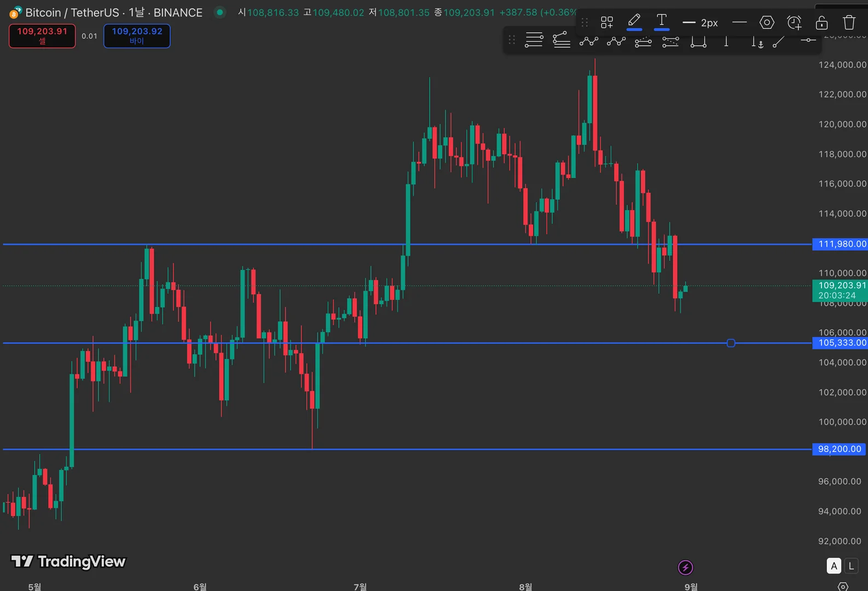Toggle the drawing lock icon
Image resolution: width=868 pixels, height=591 pixels.
pyautogui.click(x=821, y=22)
